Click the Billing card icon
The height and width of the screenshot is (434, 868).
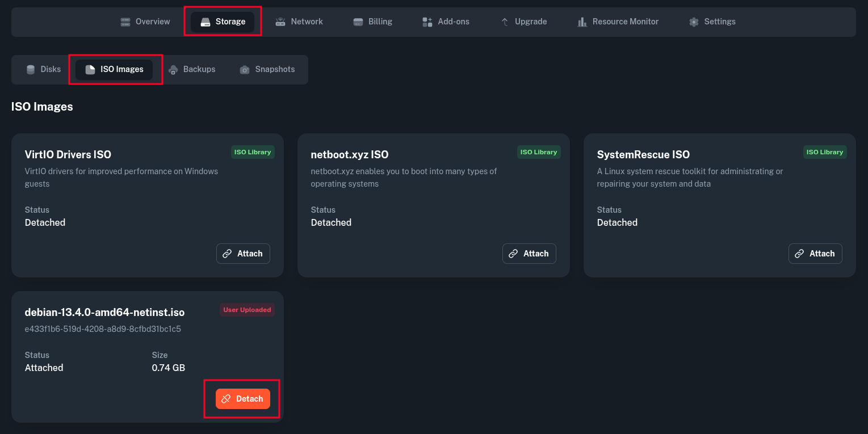coord(358,22)
